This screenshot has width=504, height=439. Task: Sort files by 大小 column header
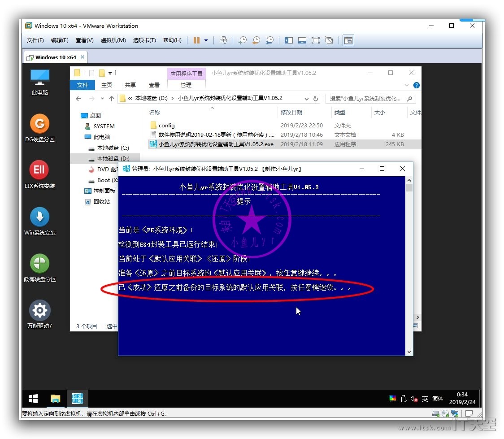[x=380, y=112]
